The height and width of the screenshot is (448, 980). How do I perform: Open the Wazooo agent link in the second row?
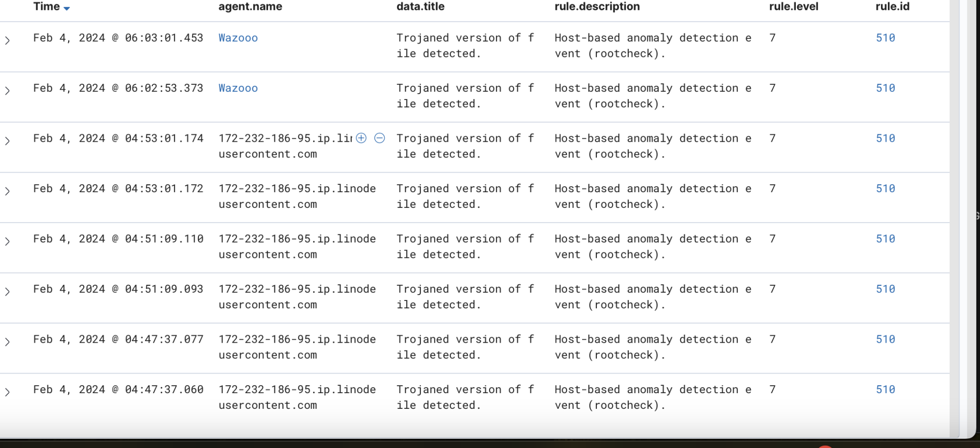[238, 88]
